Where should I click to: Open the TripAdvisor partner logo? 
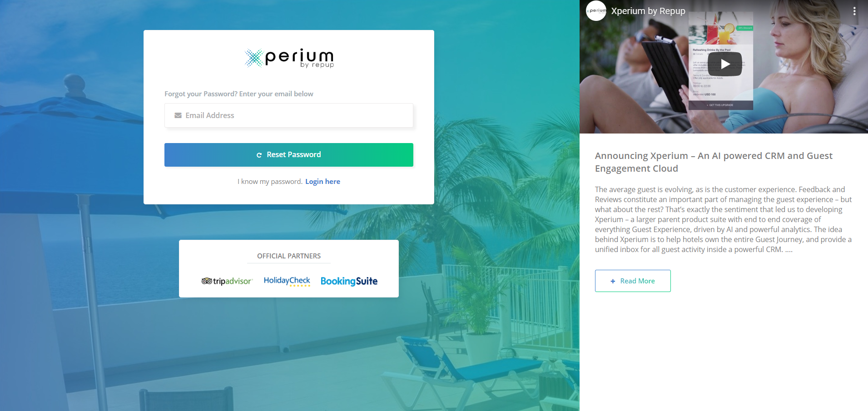pos(227,281)
